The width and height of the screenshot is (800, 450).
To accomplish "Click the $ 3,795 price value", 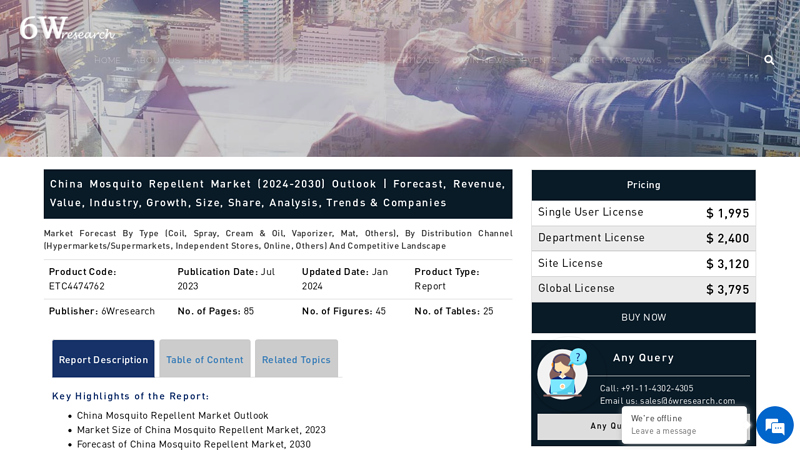I will tap(728, 289).
